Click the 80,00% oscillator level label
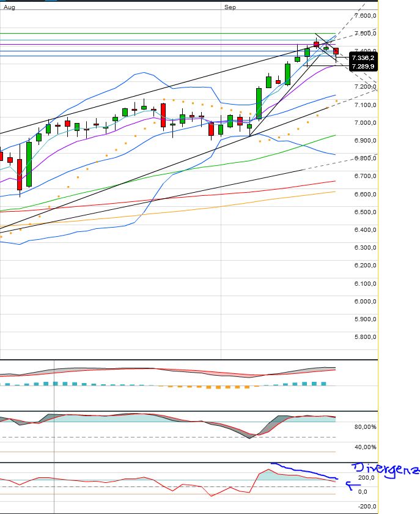The height and width of the screenshot is (514, 420). [366, 427]
